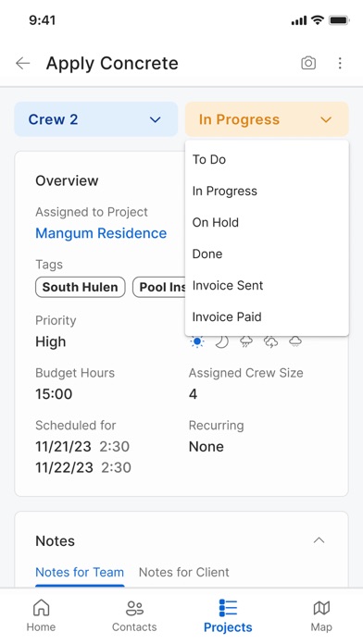Select the rain cloud weather icon
The width and height of the screenshot is (363, 644).
tap(246, 341)
